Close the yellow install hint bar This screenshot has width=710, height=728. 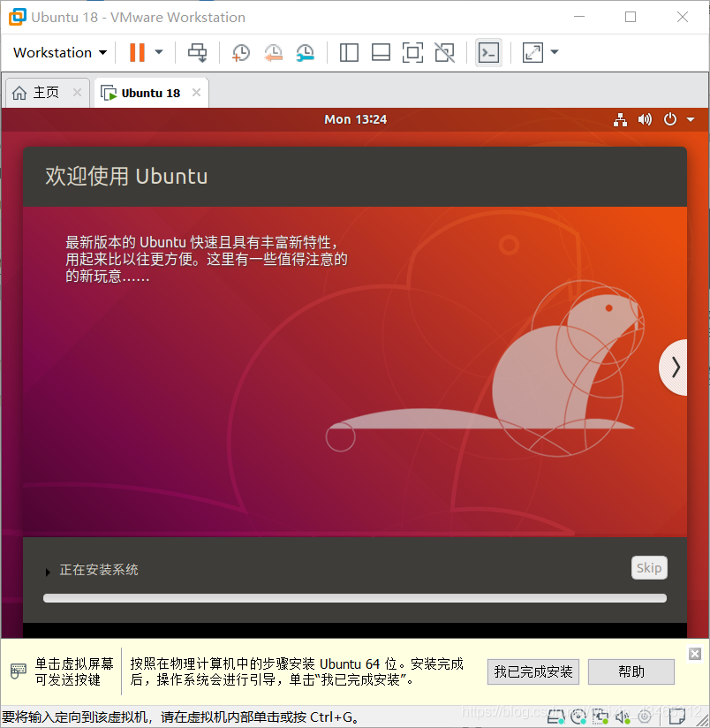point(695,654)
